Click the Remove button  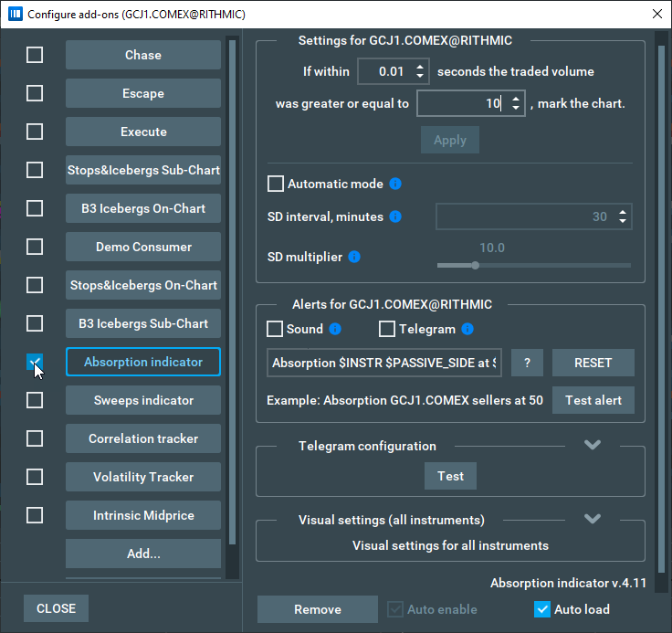317,609
